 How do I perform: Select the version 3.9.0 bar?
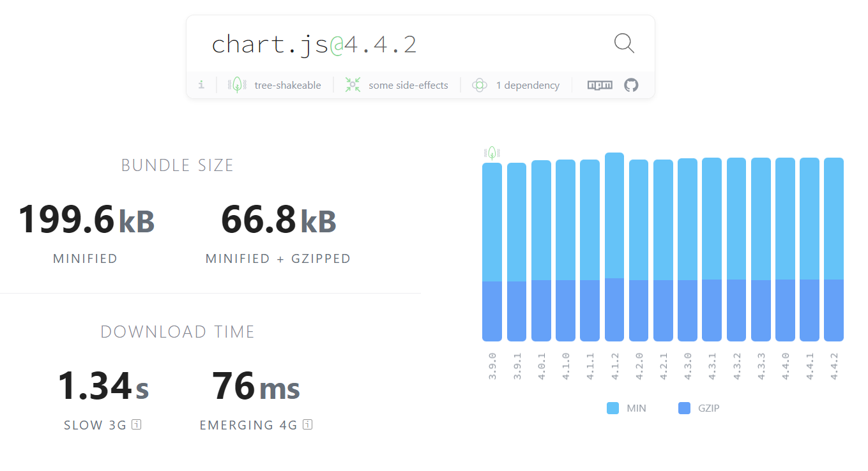coord(492,252)
